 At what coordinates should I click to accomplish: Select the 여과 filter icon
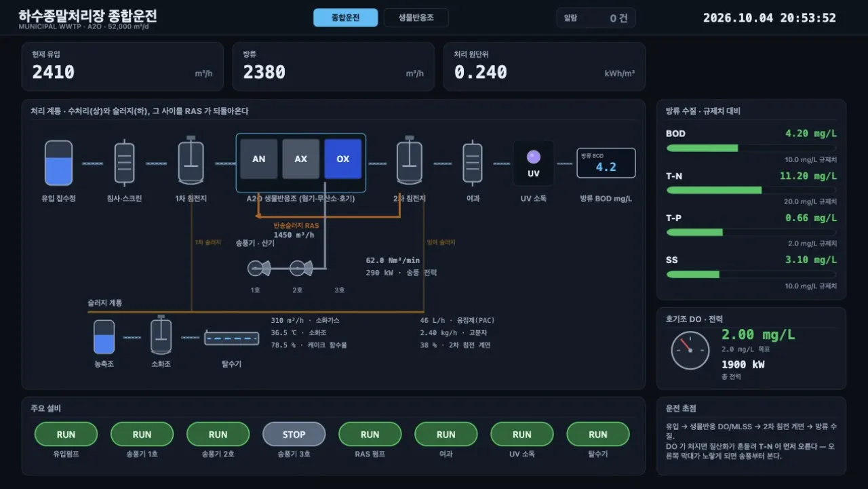[473, 163]
